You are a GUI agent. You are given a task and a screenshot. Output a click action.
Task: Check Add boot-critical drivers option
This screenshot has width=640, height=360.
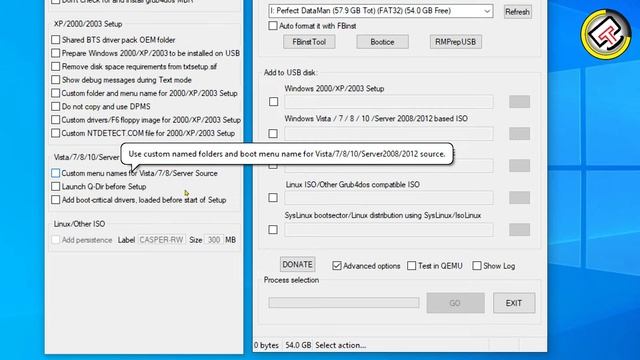(56, 200)
